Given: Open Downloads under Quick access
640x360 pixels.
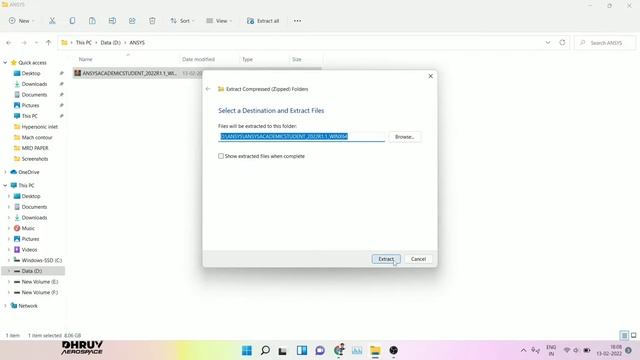Looking at the screenshot, I should [x=34, y=84].
